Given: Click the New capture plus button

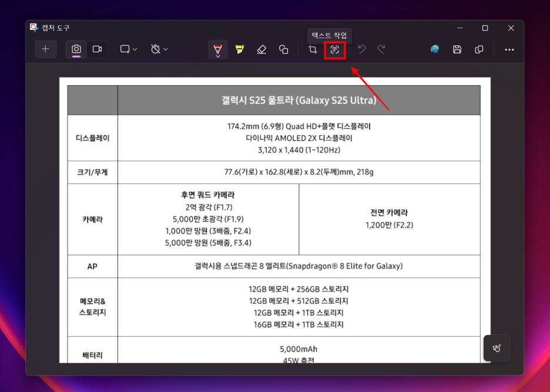Looking at the screenshot, I should [x=46, y=49].
